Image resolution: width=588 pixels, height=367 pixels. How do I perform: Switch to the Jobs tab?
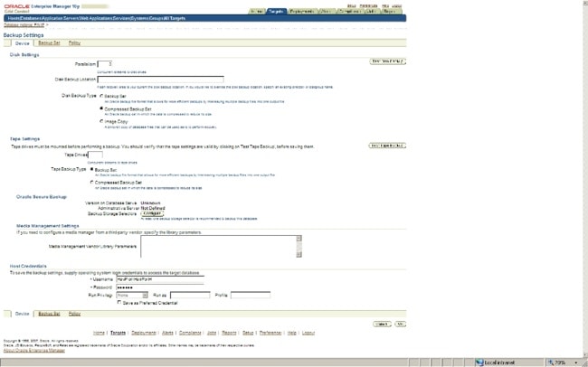[x=372, y=11]
